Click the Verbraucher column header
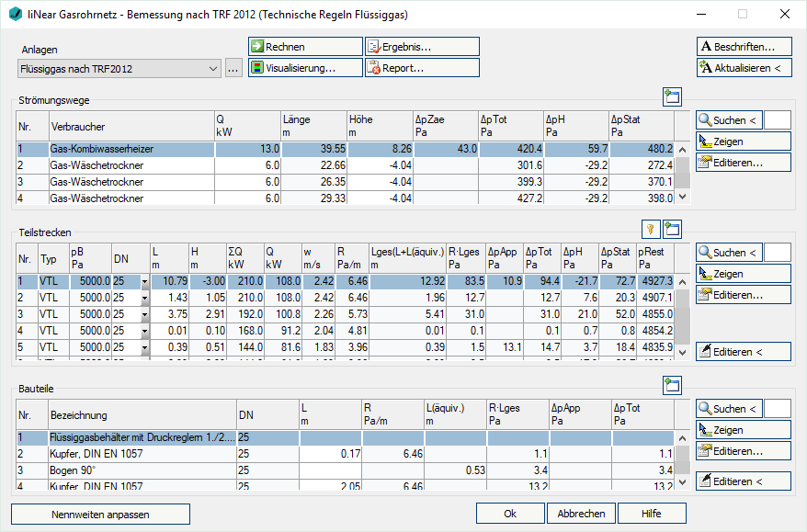This screenshot has width=807, height=532. point(131,127)
